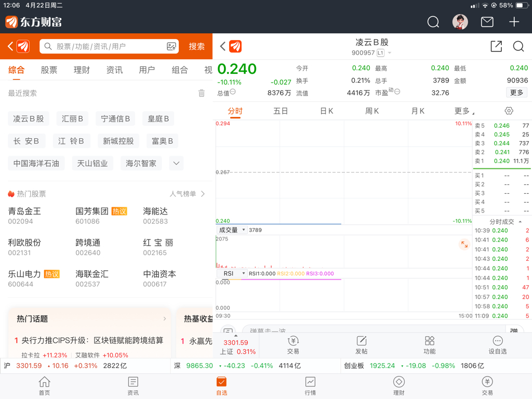This screenshot has height=399, width=532.
Task: Select 五日 chart tab
Action: coord(281,111)
